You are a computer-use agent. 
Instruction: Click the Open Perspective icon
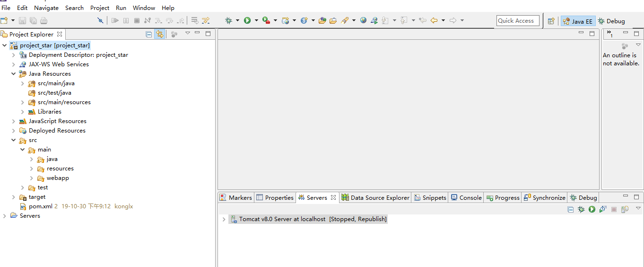pyautogui.click(x=551, y=21)
